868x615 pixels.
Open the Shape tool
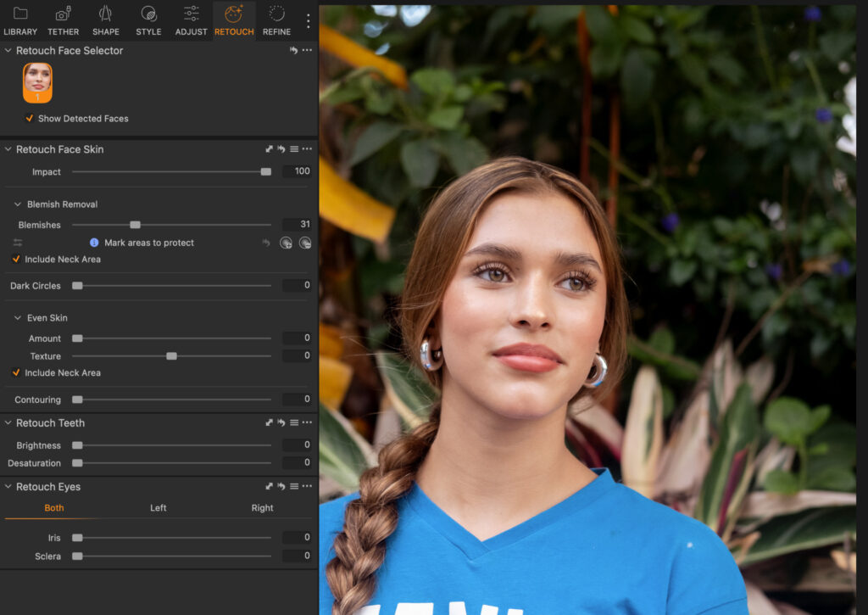point(105,20)
